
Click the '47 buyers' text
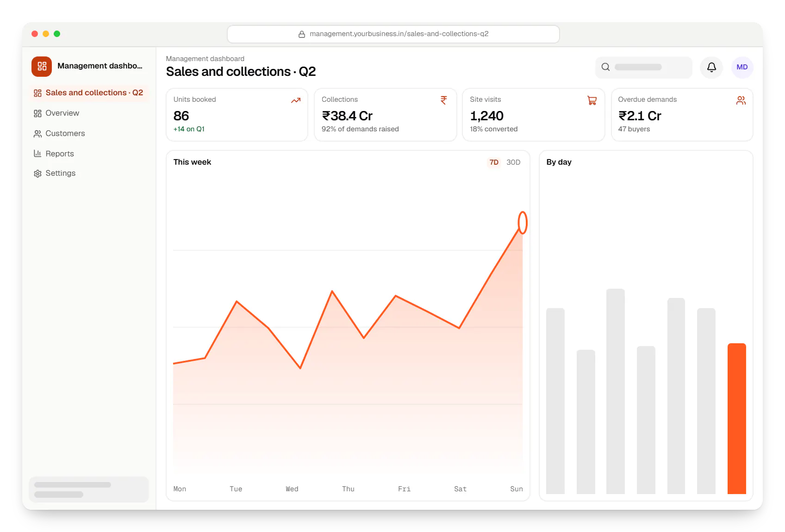point(634,129)
